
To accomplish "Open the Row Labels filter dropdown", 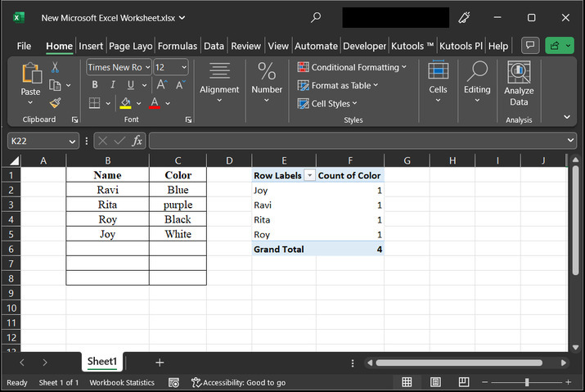I will pyautogui.click(x=309, y=175).
